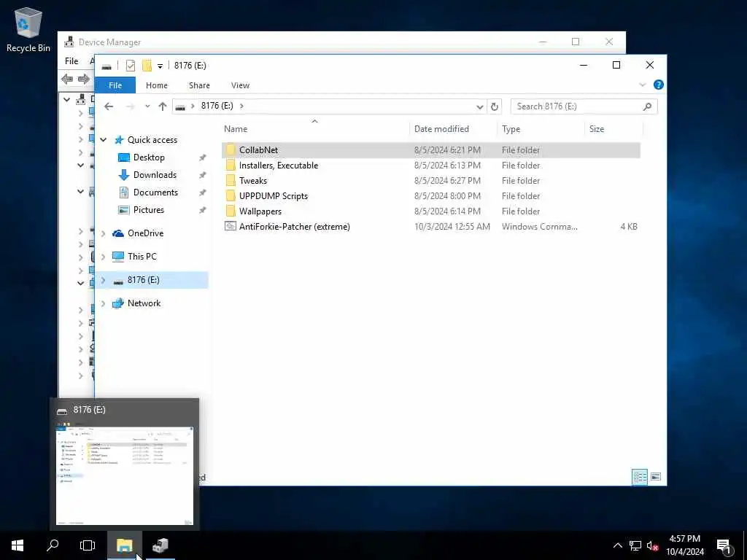Sort by the Date modified column header
Image resolution: width=747 pixels, height=560 pixels.
click(x=441, y=129)
